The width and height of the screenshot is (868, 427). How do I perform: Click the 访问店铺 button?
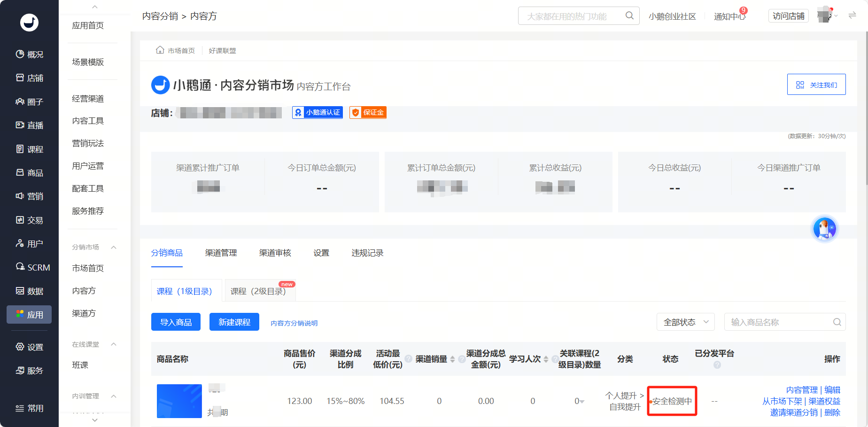788,16
